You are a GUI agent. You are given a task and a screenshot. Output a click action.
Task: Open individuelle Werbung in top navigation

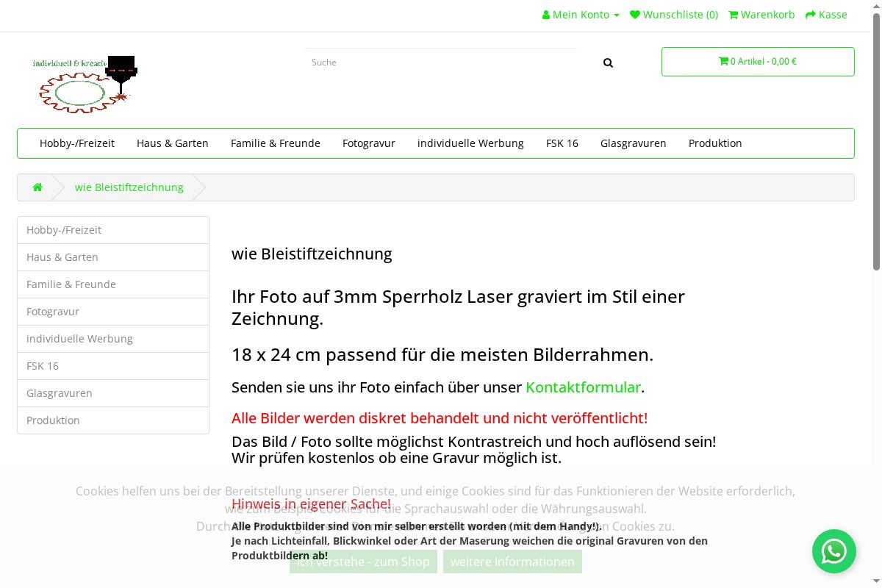470,143
